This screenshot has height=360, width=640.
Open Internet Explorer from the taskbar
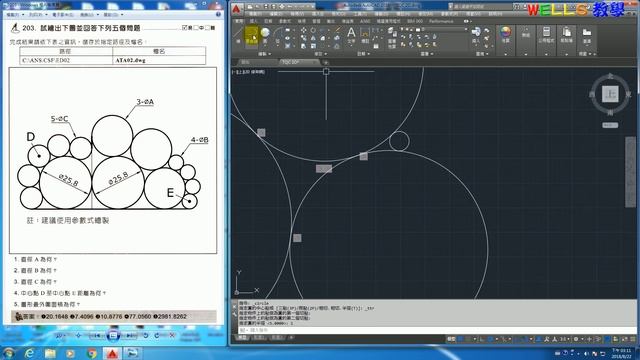tap(29, 353)
